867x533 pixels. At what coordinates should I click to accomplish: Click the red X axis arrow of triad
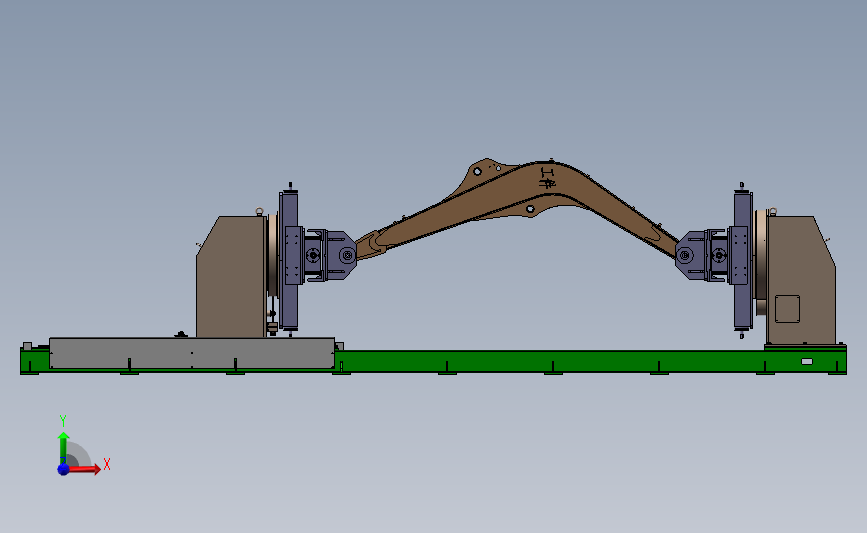(84, 469)
